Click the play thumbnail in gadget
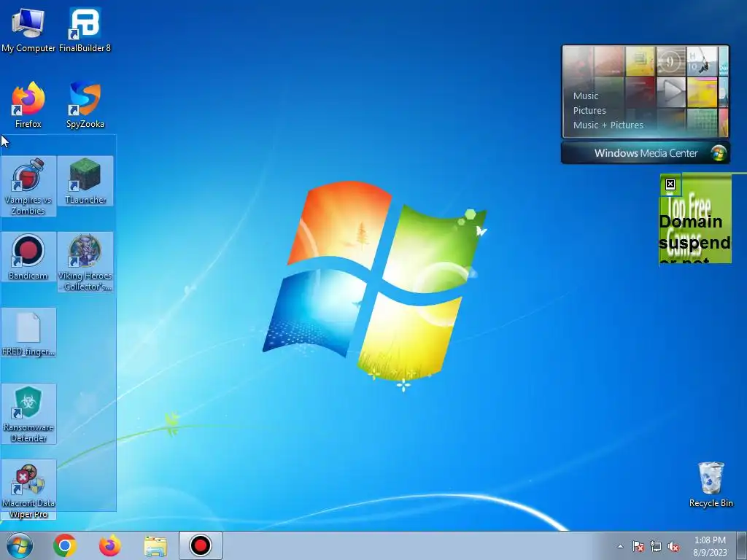This screenshot has width=747, height=560. point(671,92)
